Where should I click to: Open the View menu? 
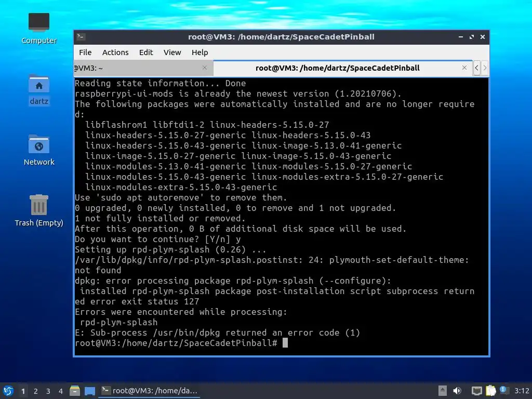[172, 52]
